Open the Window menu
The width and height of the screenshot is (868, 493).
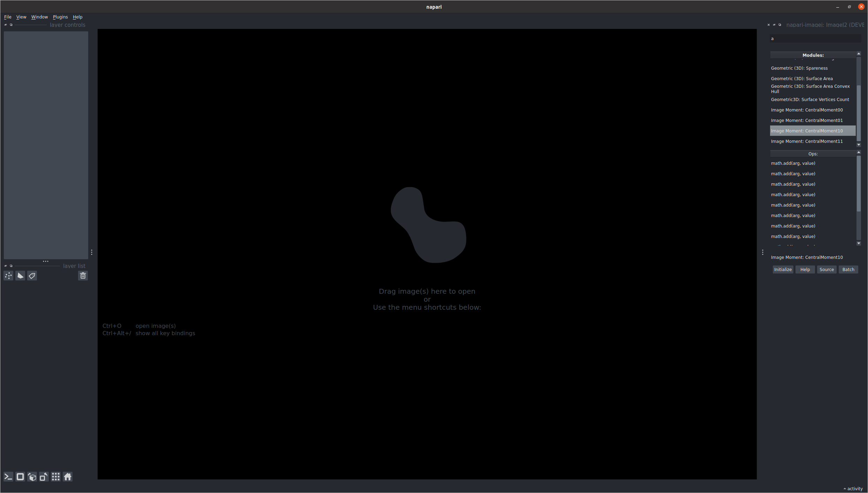tap(39, 17)
